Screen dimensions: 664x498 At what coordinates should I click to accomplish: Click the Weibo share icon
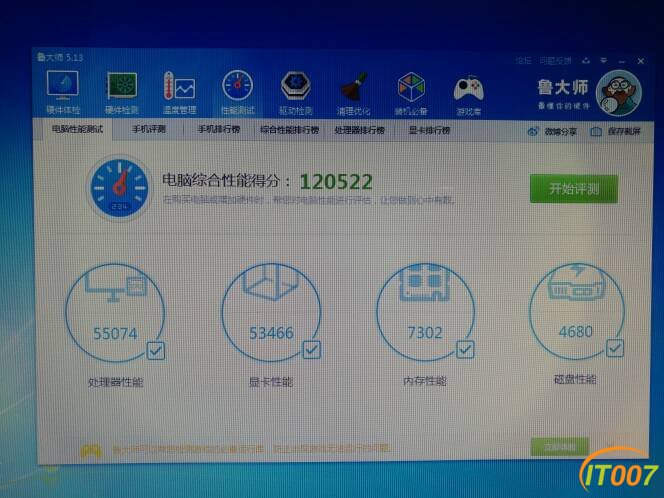pyautogui.click(x=533, y=132)
